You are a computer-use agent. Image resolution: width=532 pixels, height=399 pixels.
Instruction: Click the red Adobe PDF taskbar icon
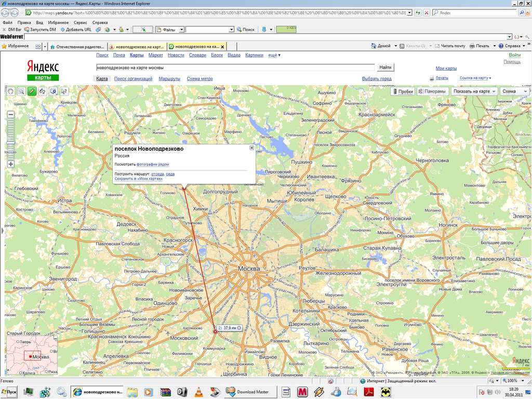point(369,392)
